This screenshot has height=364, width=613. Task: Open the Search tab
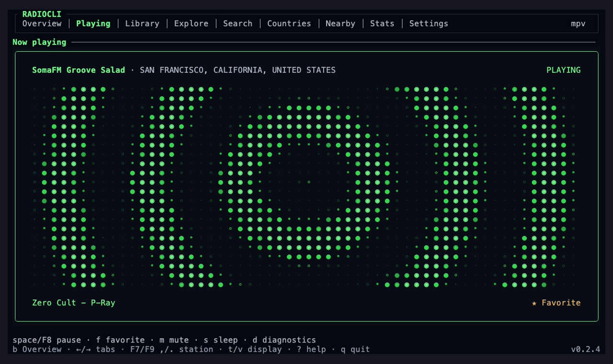pos(238,23)
